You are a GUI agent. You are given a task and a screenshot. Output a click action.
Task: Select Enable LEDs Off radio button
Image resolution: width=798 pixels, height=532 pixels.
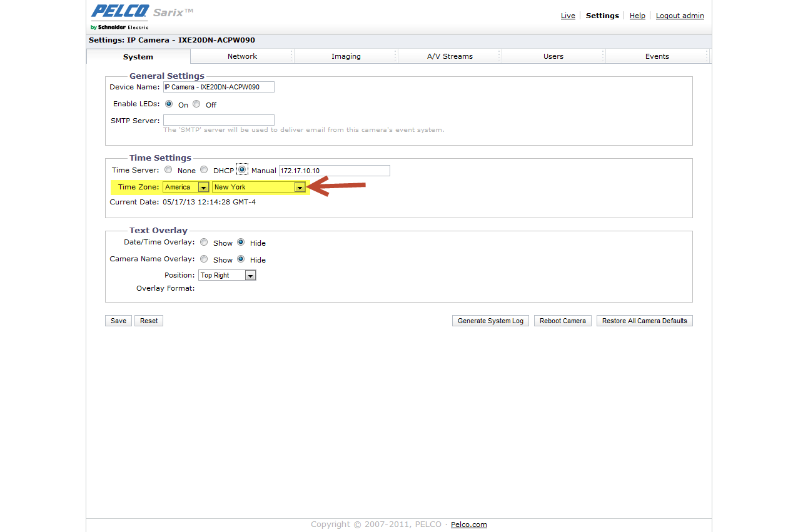pos(196,104)
